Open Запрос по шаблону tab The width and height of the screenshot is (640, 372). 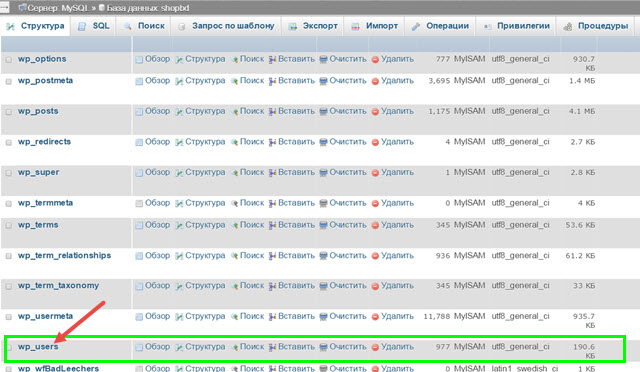[x=227, y=26]
